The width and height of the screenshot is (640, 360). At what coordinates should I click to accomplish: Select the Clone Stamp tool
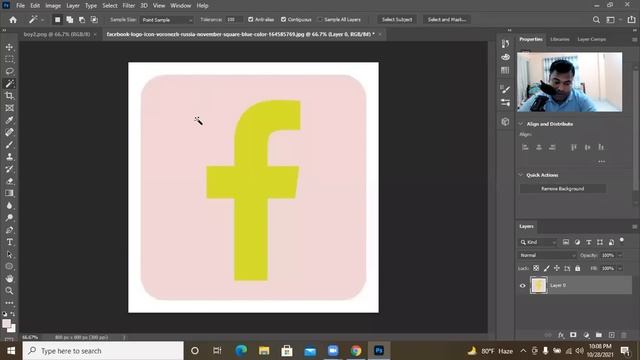click(x=9, y=157)
